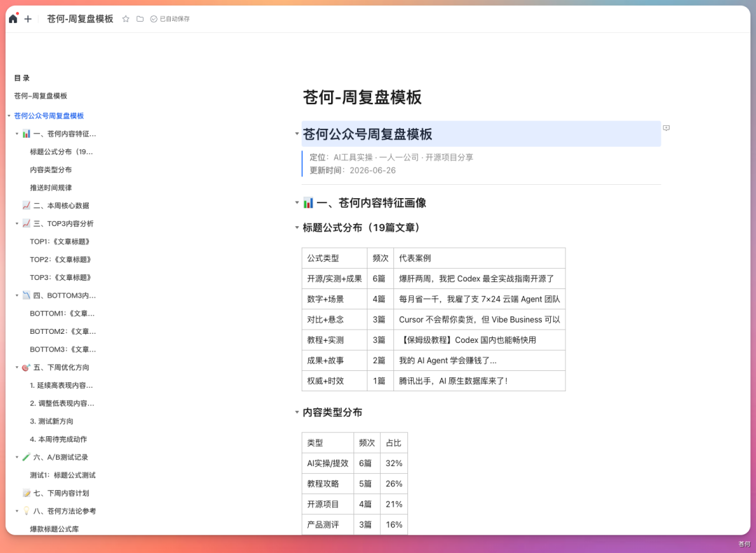Jump to BOTTOM3 outline entry

coord(63,349)
